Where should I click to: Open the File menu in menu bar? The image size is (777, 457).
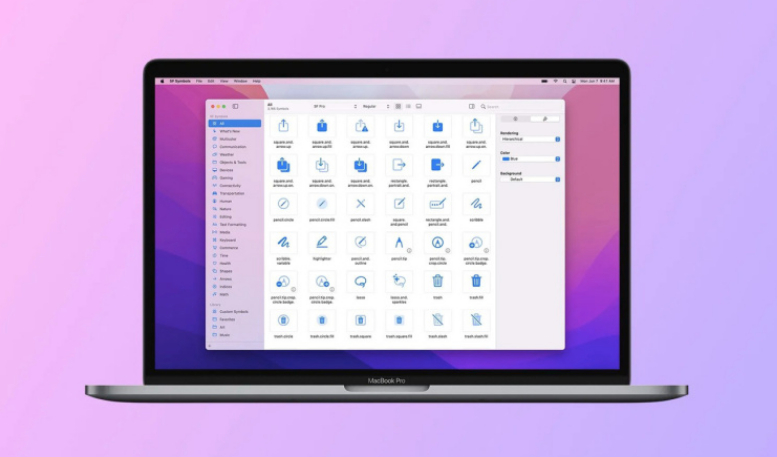(x=199, y=81)
